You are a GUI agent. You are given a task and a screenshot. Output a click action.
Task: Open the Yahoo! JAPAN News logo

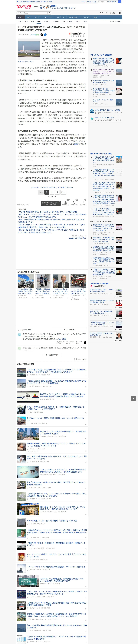[28, 7]
